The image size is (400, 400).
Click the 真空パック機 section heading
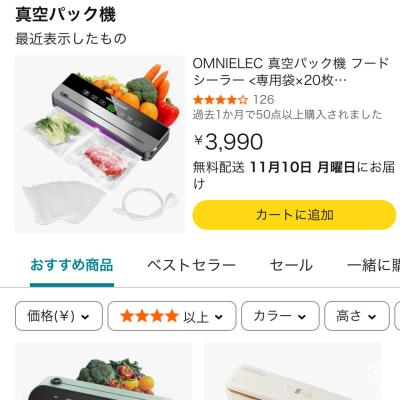click(66, 15)
